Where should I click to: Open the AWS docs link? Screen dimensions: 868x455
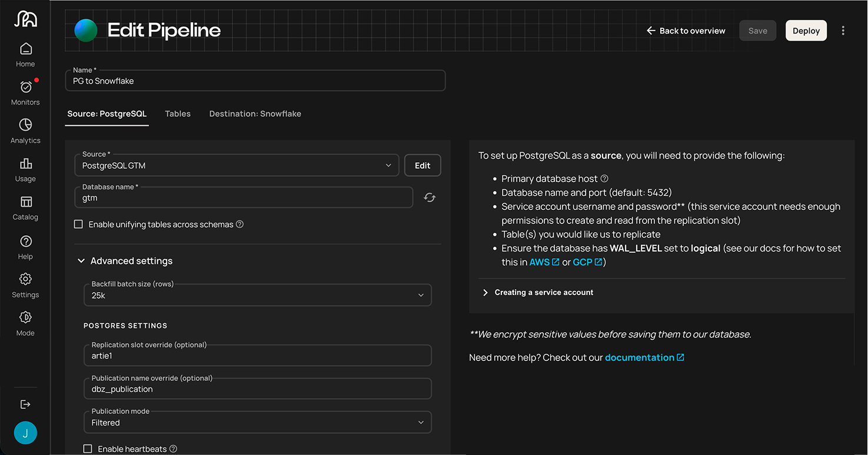[544, 262]
